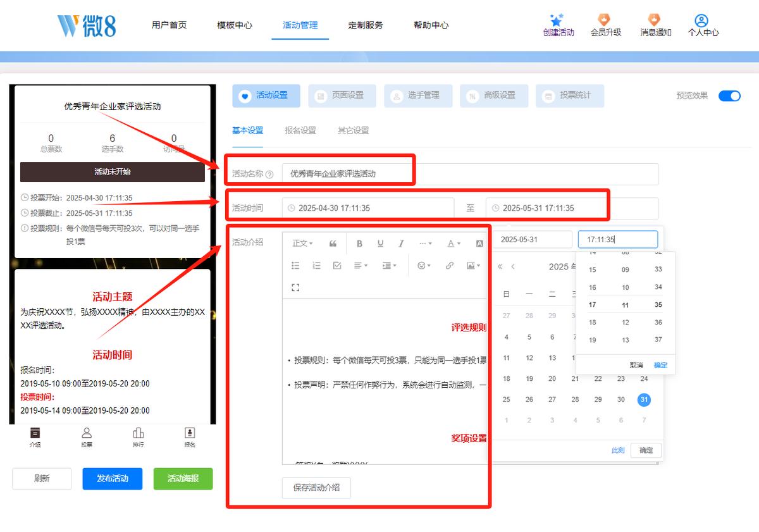The height and width of the screenshot is (532, 759).
Task: Open 定制服务 in navigation
Action: 366,25
